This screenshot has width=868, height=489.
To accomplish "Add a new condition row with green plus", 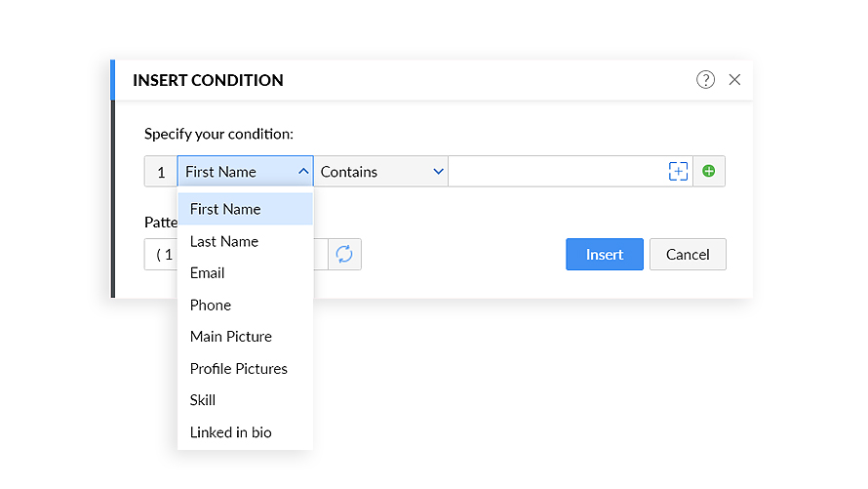I will pyautogui.click(x=709, y=171).
